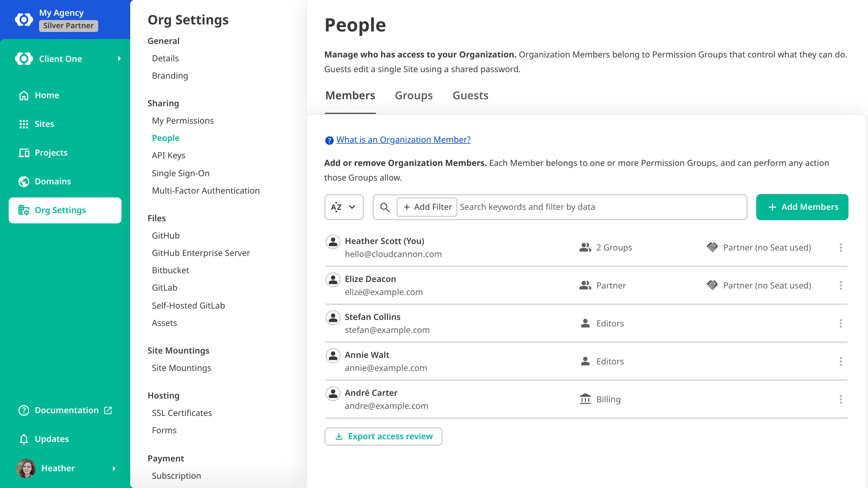The width and height of the screenshot is (868, 488).
Task: Click the Add Filter button
Action: tap(427, 207)
